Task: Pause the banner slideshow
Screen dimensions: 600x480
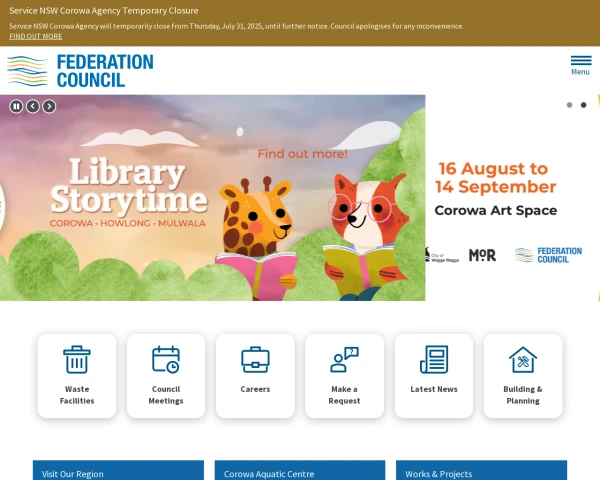Action: pyautogui.click(x=16, y=106)
